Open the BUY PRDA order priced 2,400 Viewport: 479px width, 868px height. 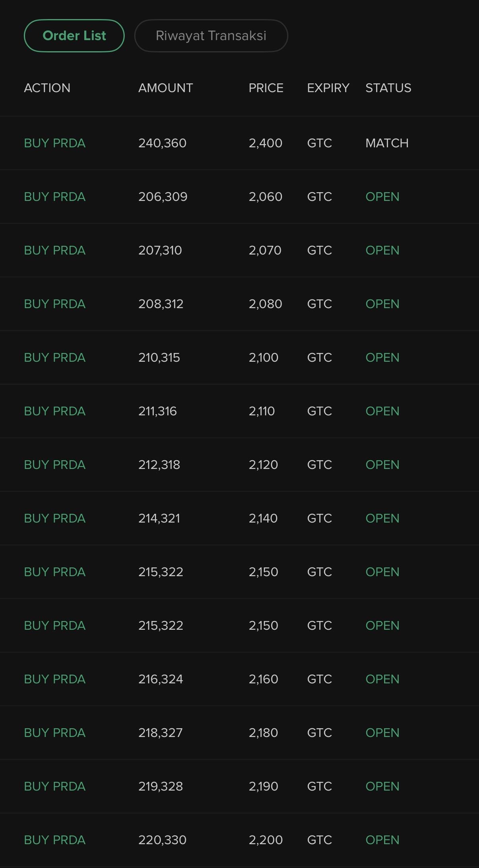(x=55, y=143)
